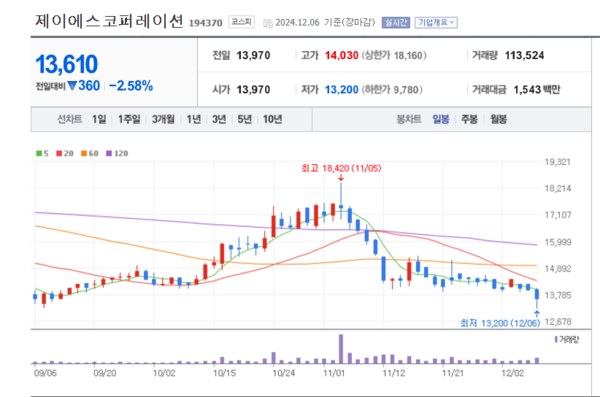Open the 기업개요 dropdown
Viewport: 600px width, 397px height.
pos(436,23)
